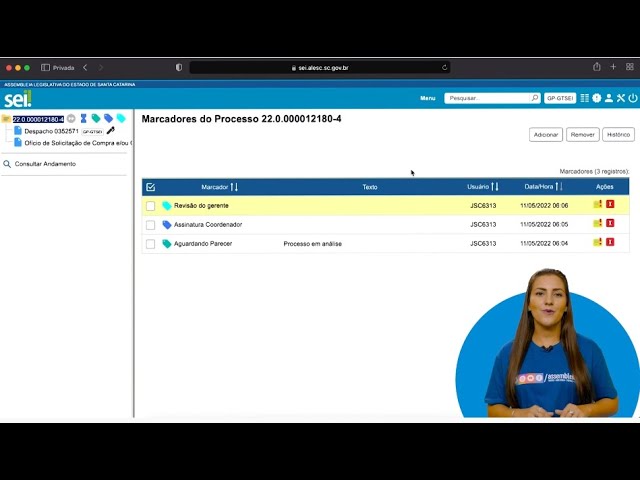Click the folder icon of process 22.0.000012180-4
Image resolution: width=640 pixels, height=480 pixels.
coord(6,119)
